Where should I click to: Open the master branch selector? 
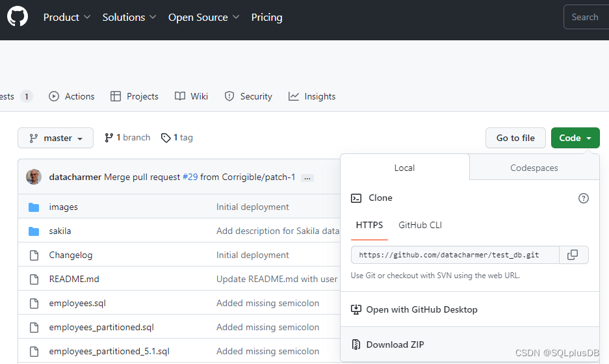(55, 138)
